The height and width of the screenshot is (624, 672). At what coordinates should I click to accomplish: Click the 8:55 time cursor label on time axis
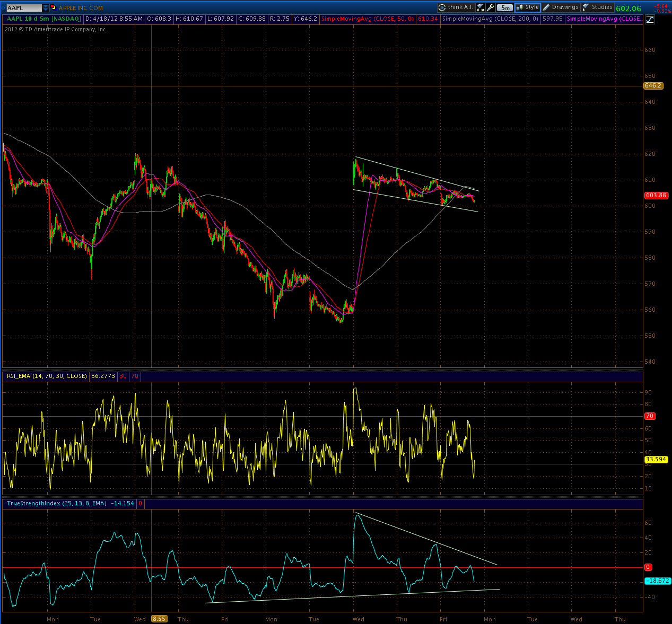pyautogui.click(x=159, y=619)
